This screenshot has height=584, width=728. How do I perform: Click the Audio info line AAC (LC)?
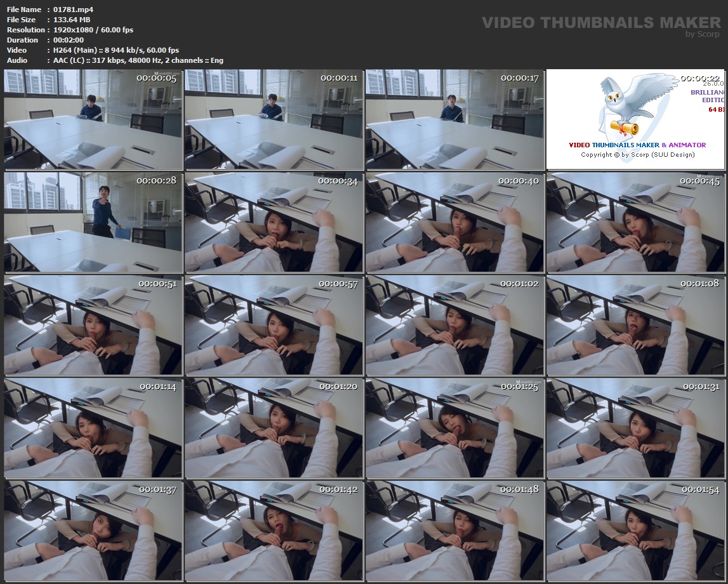[x=138, y=60]
